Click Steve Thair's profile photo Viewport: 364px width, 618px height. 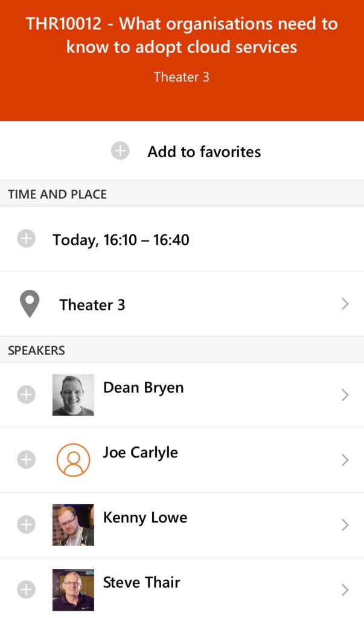click(x=73, y=590)
